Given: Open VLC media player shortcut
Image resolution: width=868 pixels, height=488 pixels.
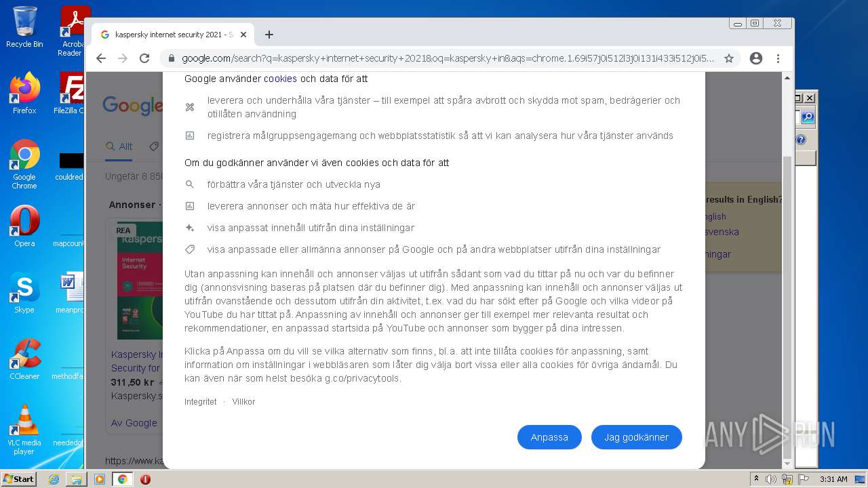Looking at the screenshot, I should [24, 430].
